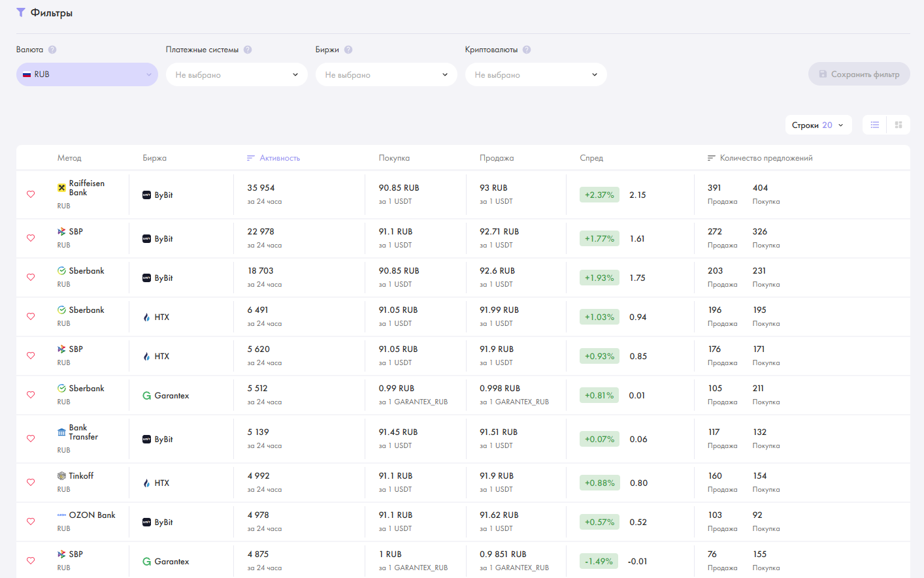Toggle heart for SBP HTX row
The image size is (924, 578).
click(31, 356)
